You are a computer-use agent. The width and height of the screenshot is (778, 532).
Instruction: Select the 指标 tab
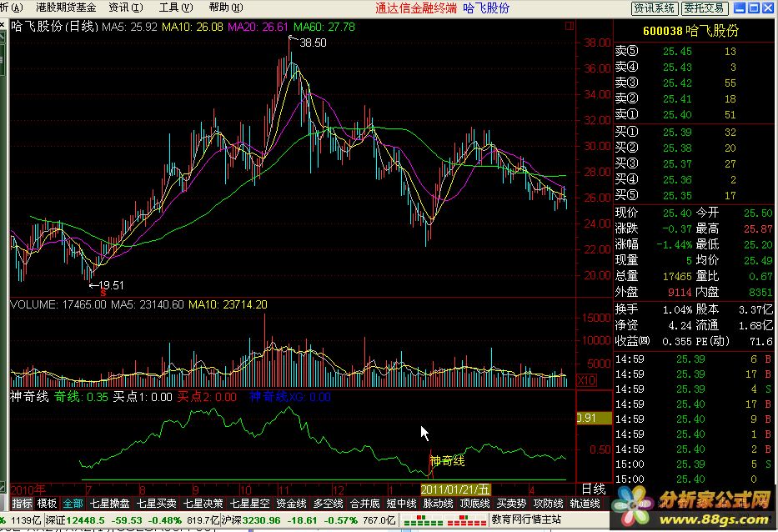pyautogui.click(x=22, y=503)
